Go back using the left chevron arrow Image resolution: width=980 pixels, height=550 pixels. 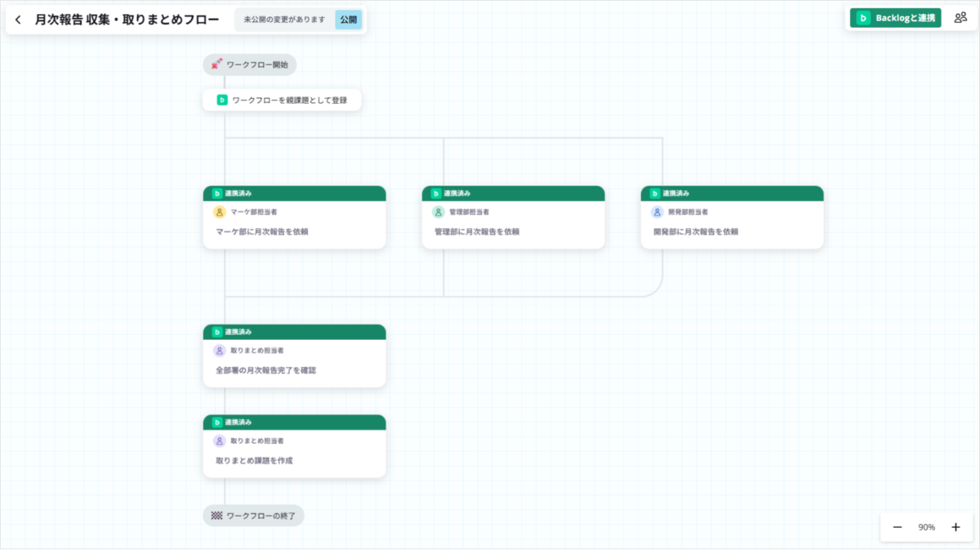pos(18,20)
